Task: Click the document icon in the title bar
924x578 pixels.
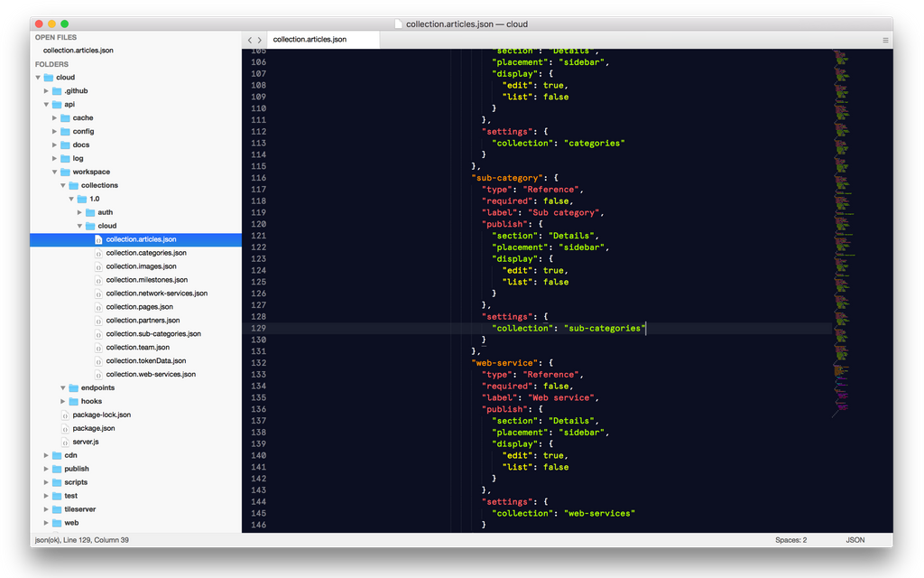Action: coord(401,23)
